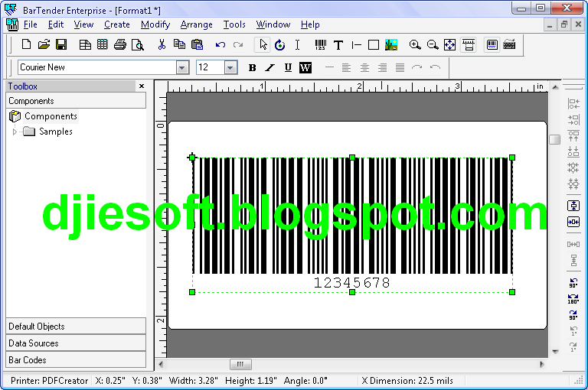Insert a picture with image tool
The width and height of the screenshot is (588, 390).
[391, 44]
